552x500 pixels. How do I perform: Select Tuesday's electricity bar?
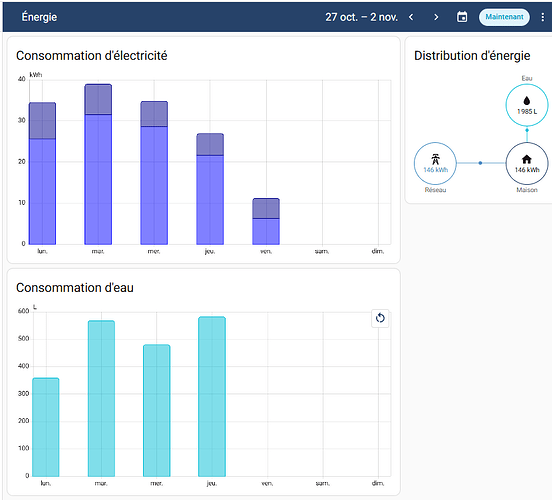(98, 164)
